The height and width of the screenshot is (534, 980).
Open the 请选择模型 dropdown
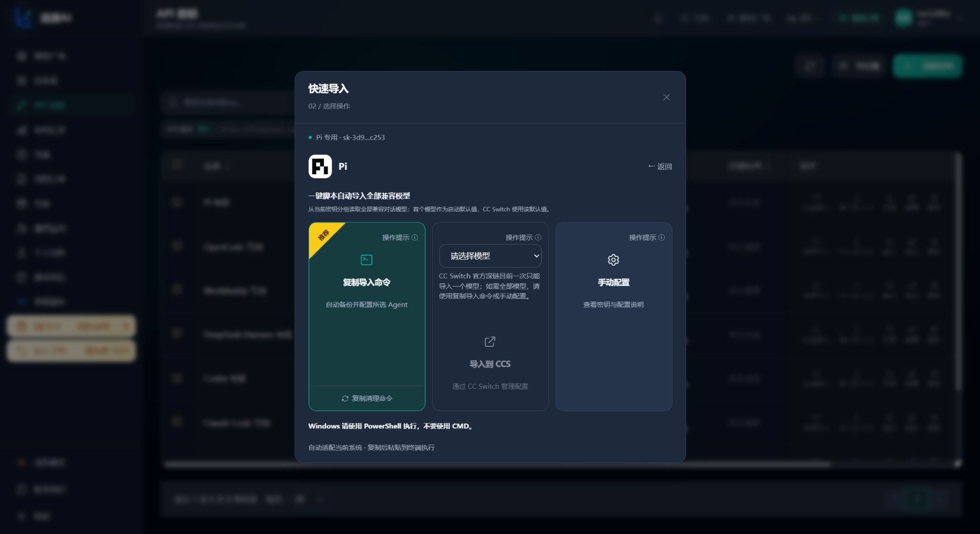tap(490, 256)
